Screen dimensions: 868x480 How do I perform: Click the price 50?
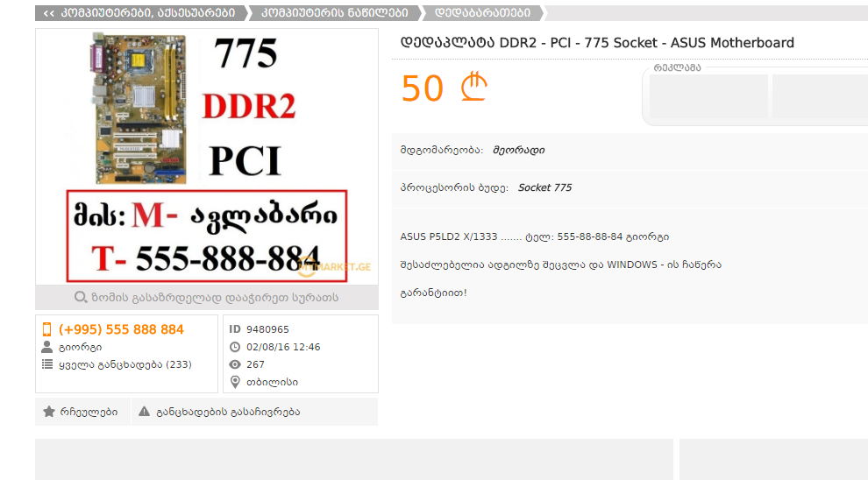[x=422, y=88]
